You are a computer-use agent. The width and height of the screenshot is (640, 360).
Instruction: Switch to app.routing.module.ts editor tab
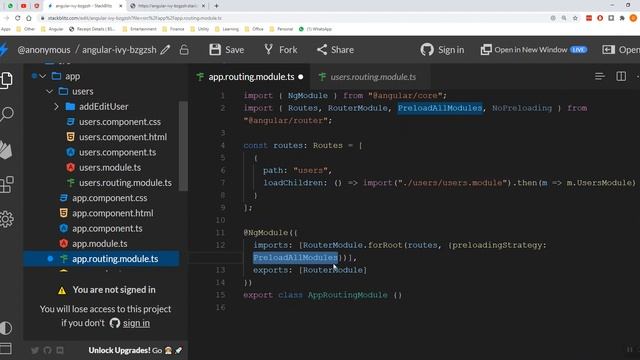tap(251, 77)
